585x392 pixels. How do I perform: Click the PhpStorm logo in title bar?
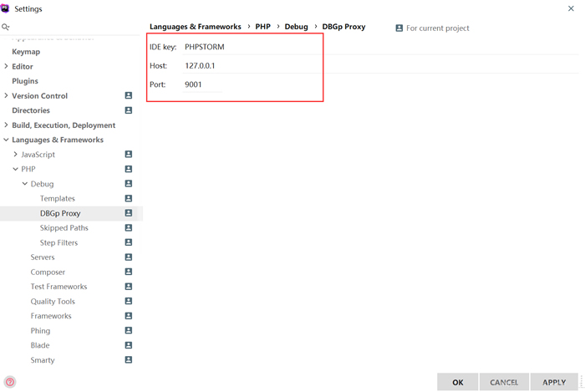click(x=5, y=8)
